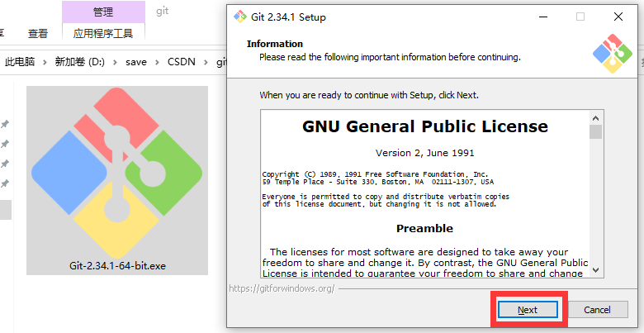Expand the chevron after save breadcrumb
The height and width of the screenshot is (333, 644).
pyautogui.click(x=157, y=63)
